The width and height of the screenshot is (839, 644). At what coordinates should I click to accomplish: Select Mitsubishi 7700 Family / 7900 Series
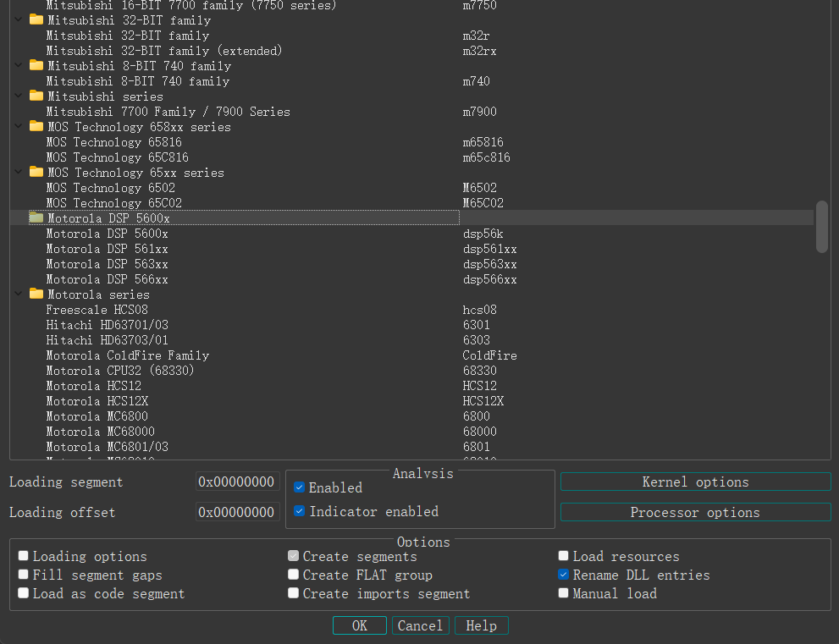point(412,112)
